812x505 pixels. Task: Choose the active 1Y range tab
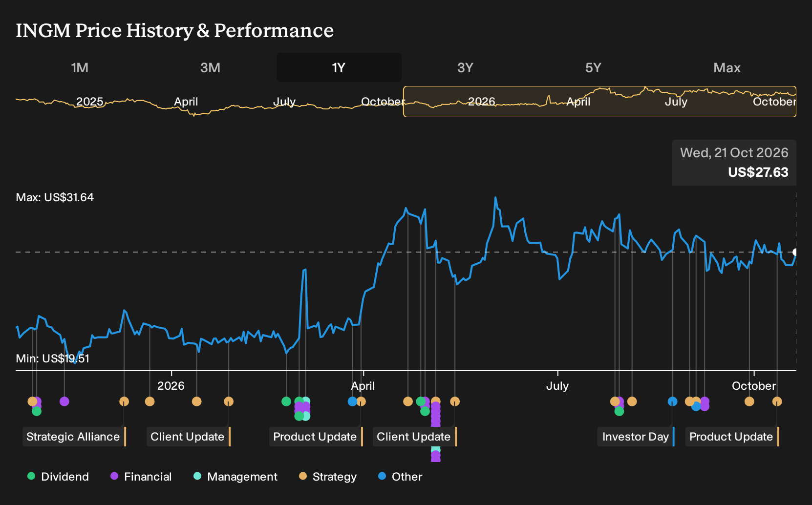(x=339, y=67)
